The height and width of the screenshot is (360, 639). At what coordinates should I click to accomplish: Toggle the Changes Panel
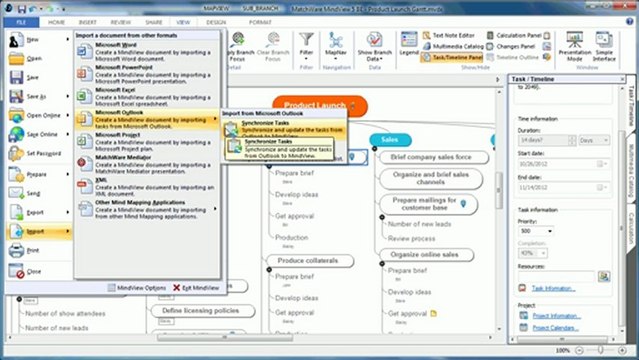(x=511, y=46)
